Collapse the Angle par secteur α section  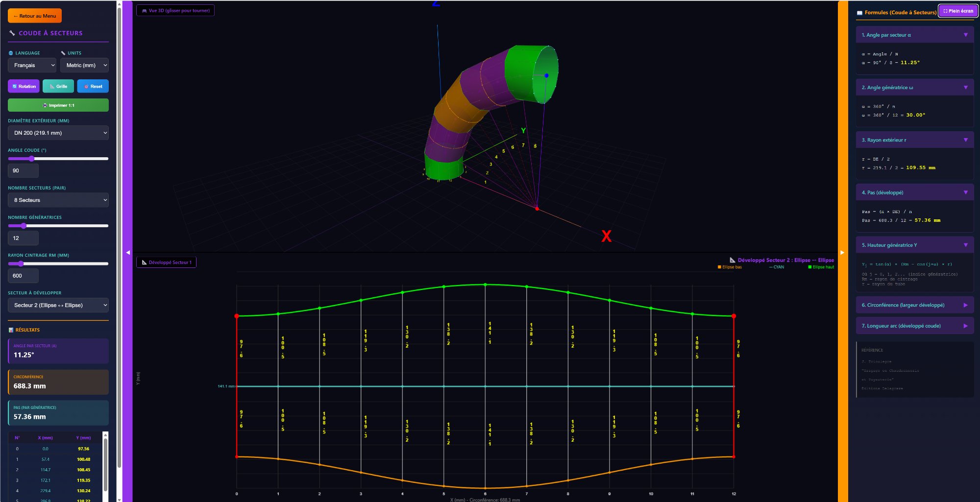(x=914, y=35)
